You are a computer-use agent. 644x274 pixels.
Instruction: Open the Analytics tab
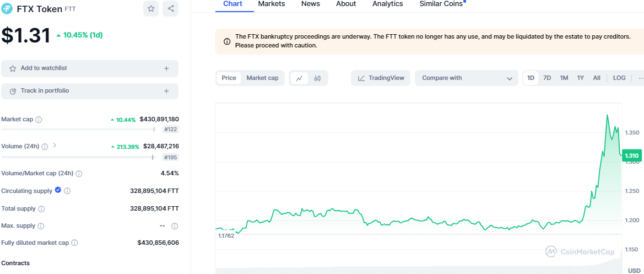[x=388, y=4]
